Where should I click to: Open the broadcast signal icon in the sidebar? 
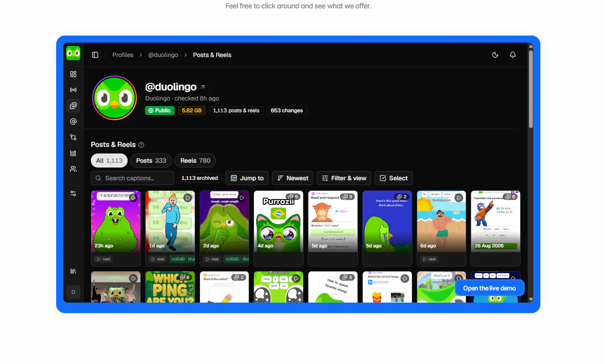[x=73, y=90]
